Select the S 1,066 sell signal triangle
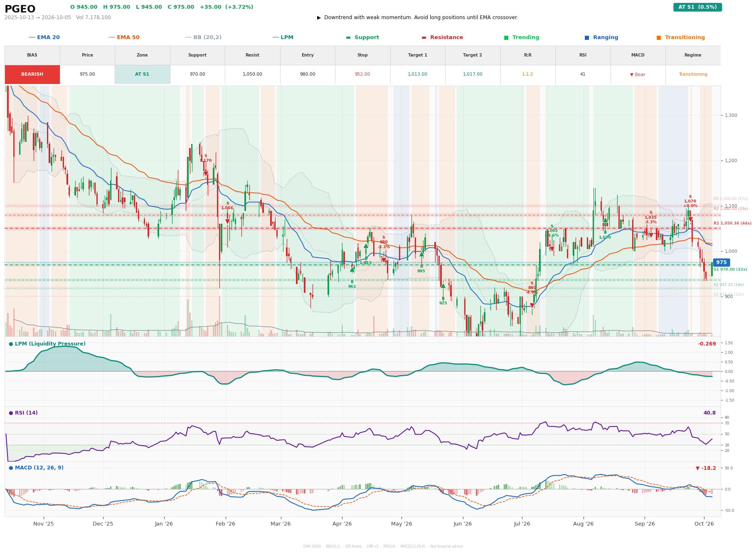Image resolution: width=756 pixels, height=553 pixels. point(227,221)
